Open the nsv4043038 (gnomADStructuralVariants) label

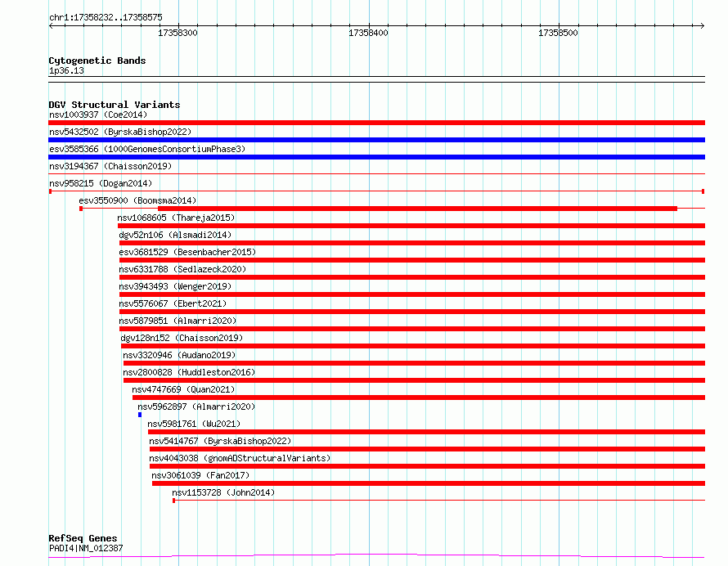(x=240, y=458)
